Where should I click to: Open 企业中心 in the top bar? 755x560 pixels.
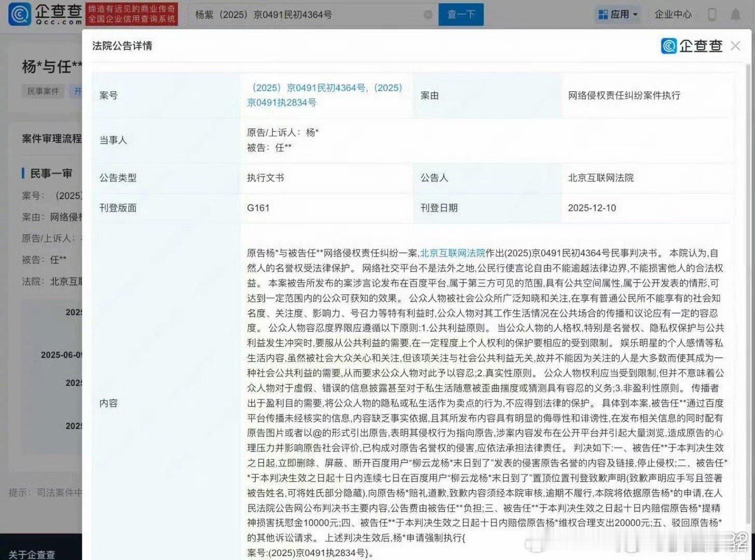click(673, 15)
